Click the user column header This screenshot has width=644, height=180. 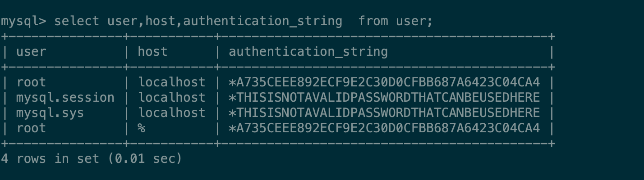click(x=31, y=52)
